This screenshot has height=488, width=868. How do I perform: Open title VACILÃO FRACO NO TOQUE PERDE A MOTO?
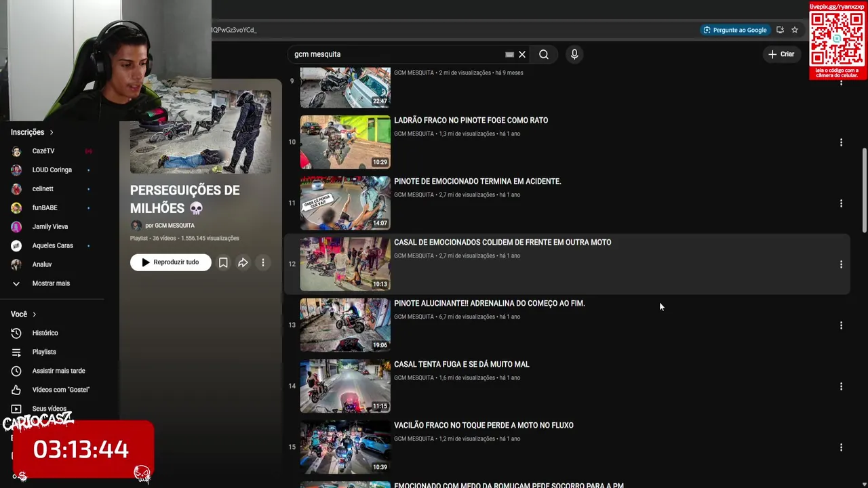484,425
